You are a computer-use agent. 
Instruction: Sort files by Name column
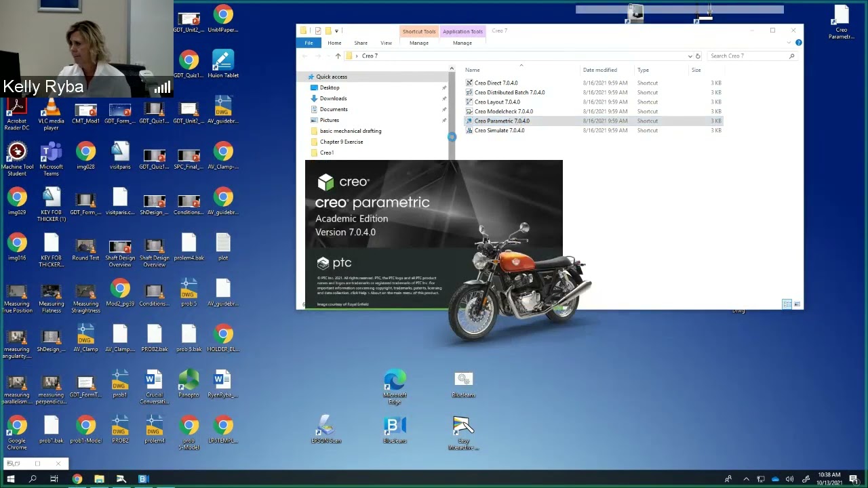point(473,70)
